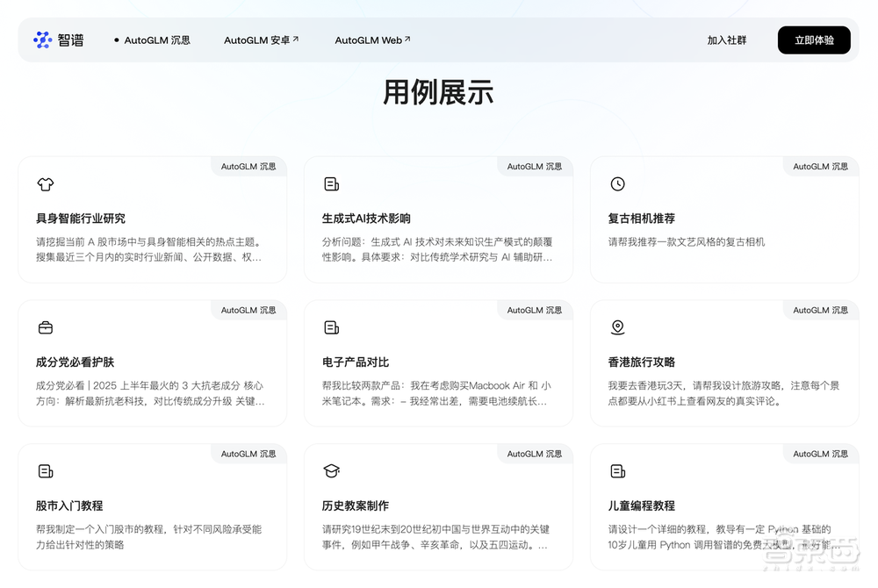The image size is (878, 588).
Task: Click the location pin icon on 香港旅行攻略 card
Action: coord(617,327)
